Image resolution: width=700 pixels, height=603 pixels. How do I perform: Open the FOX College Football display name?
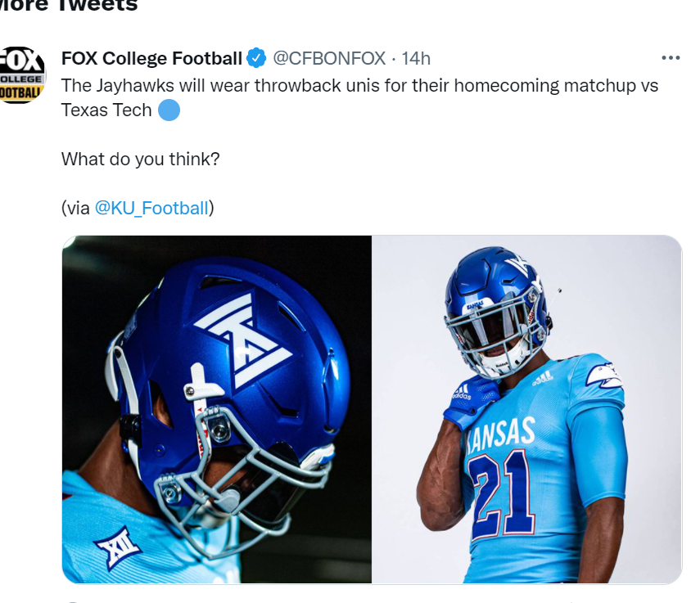[151, 58]
